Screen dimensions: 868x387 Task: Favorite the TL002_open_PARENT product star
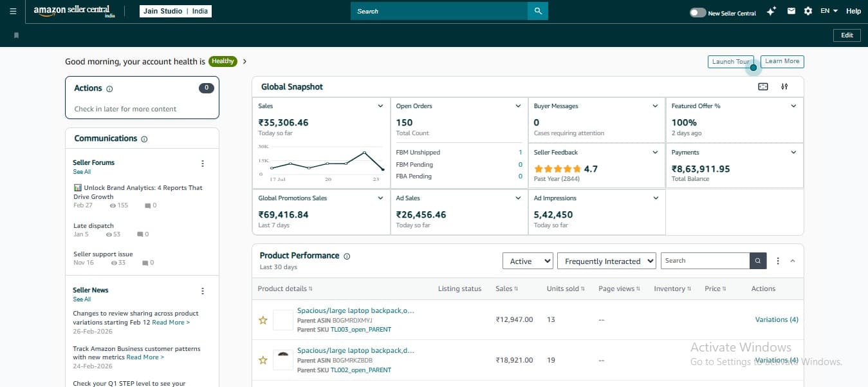[263, 361]
